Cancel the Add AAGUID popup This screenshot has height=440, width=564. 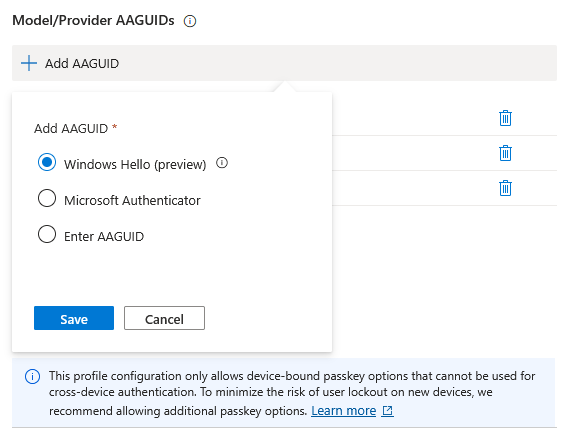[164, 318]
